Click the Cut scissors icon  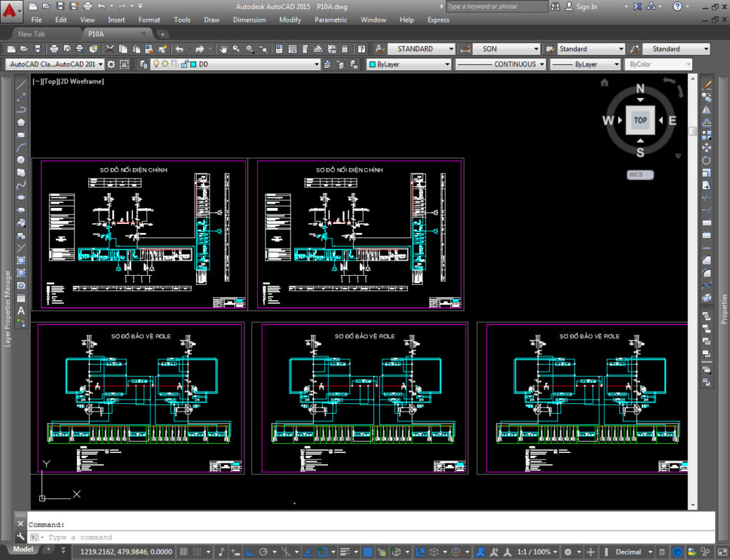pyautogui.click(x=110, y=49)
